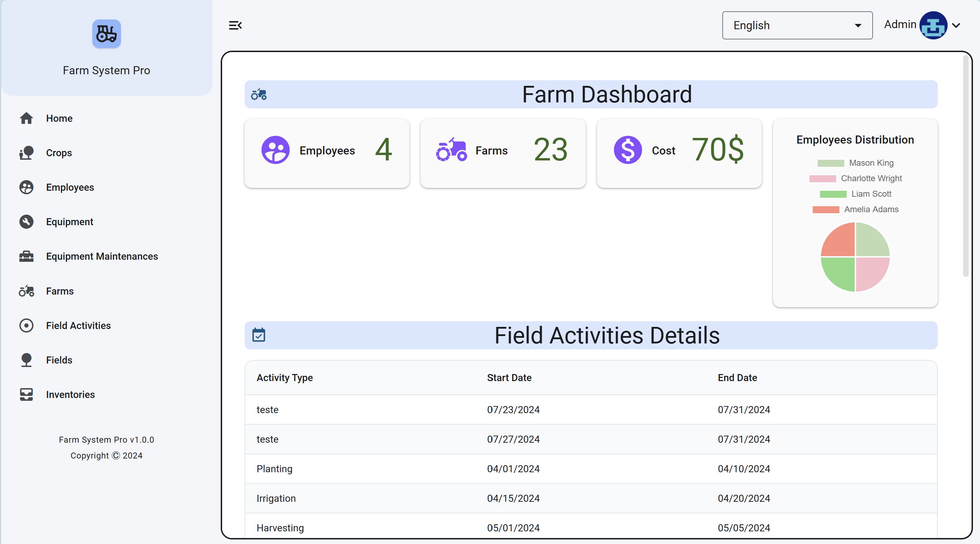Toggle the Mason King legend swatch
This screenshot has width=980, height=544.
830,163
